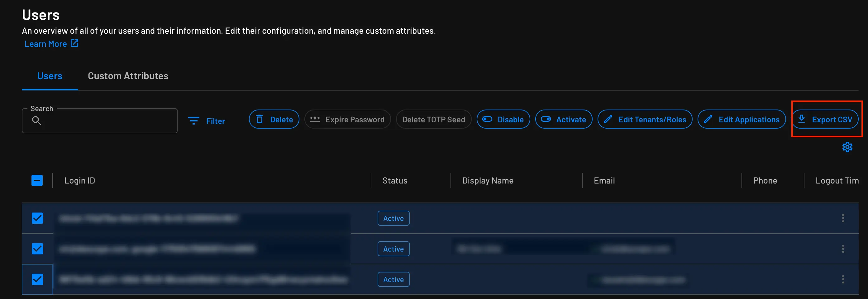
Task: Click the external link icon beside Learn More
Action: [x=74, y=43]
